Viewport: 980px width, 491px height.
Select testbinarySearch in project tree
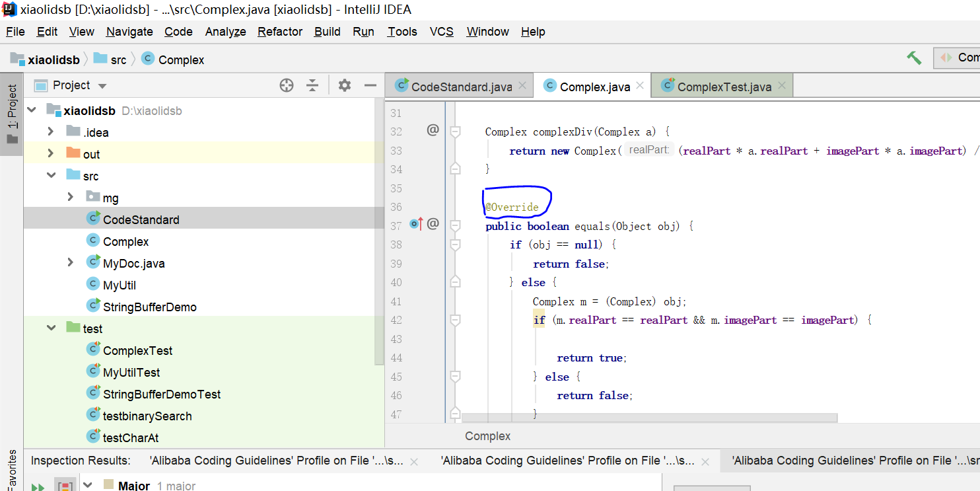click(147, 416)
